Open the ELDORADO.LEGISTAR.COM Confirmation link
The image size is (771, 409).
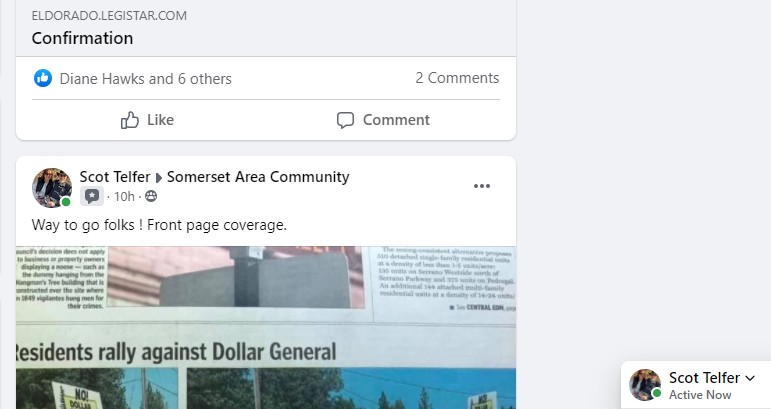pyautogui.click(x=266, y=28)
